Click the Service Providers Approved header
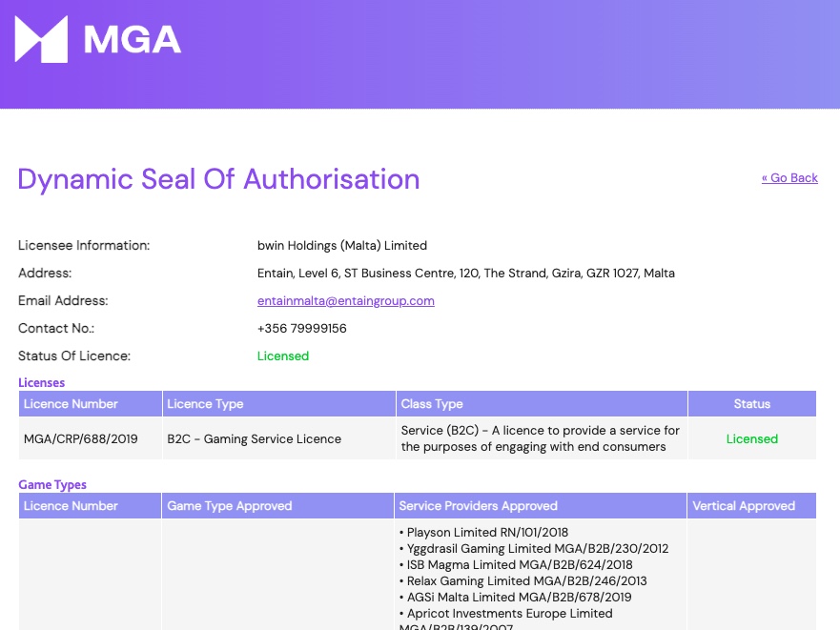The height and width of the screenshot is (630, 840). 478,506
